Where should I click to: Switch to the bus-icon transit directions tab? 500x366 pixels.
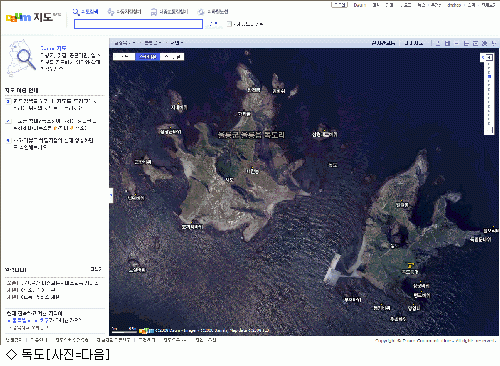click(x=169, y=12)
